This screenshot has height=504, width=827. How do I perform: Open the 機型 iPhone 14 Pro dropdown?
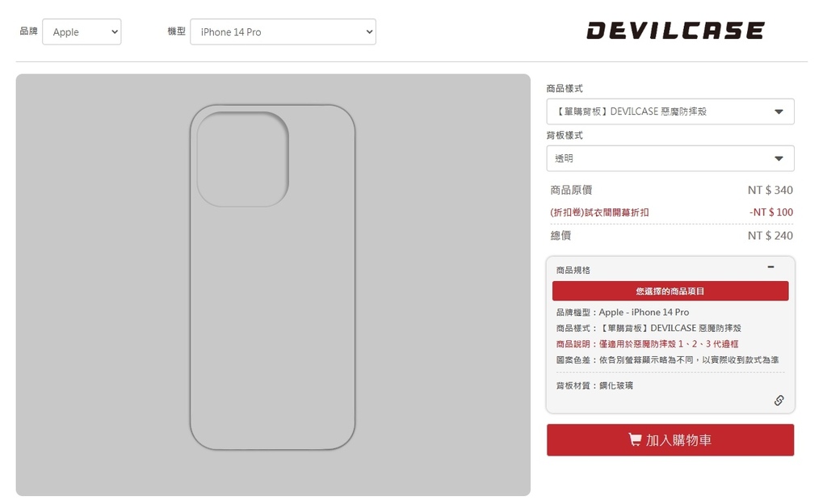click(283, 31)
